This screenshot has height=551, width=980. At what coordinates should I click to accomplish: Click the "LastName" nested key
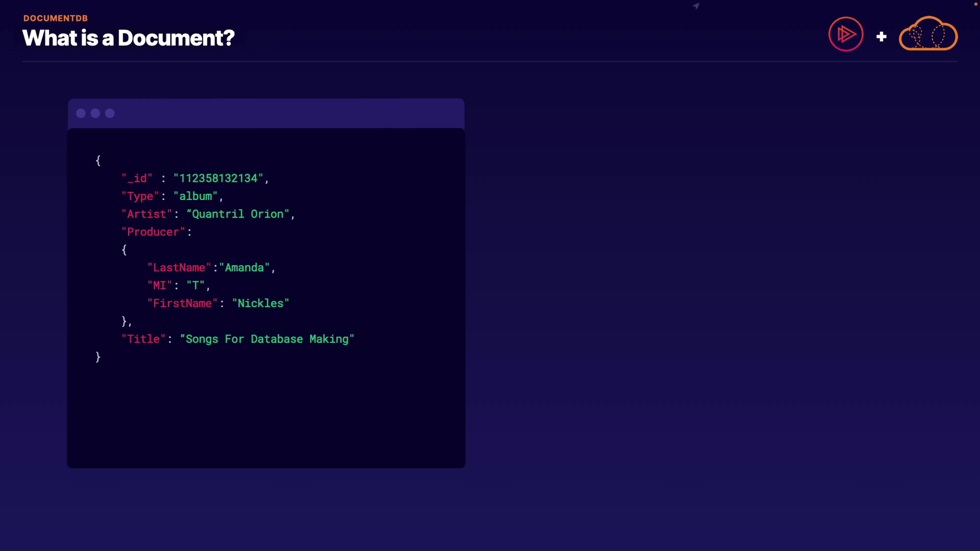tap(179, 268)
